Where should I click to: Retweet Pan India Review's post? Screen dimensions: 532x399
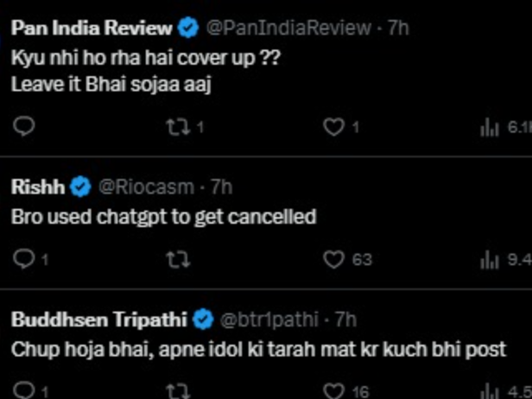[176, 127]
